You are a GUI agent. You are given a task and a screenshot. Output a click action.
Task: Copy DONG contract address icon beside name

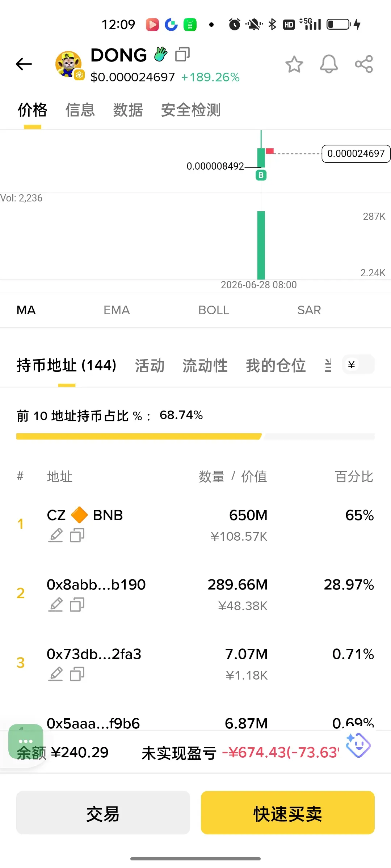pos(182,55)
